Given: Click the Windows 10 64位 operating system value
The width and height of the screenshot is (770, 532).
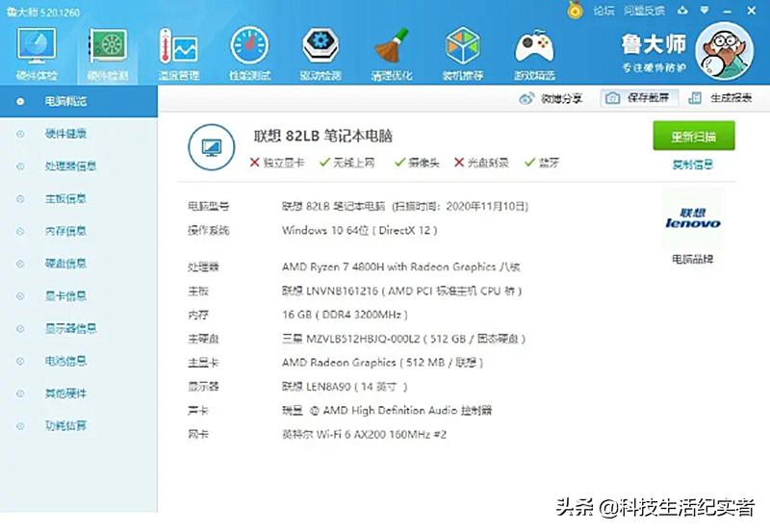Looking at the screenshot, I should [359, 230].
